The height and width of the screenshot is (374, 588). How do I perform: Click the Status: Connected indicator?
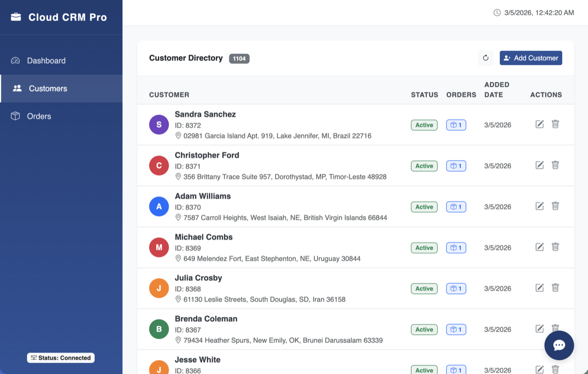(60, 357)
